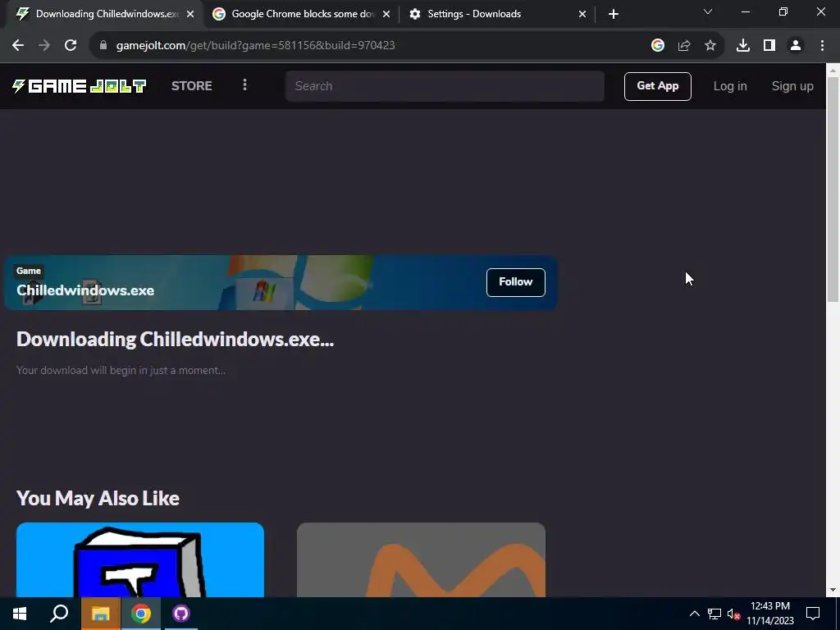
Task: Open the Windows notification center icon
Action: click(x=813, y=614)
